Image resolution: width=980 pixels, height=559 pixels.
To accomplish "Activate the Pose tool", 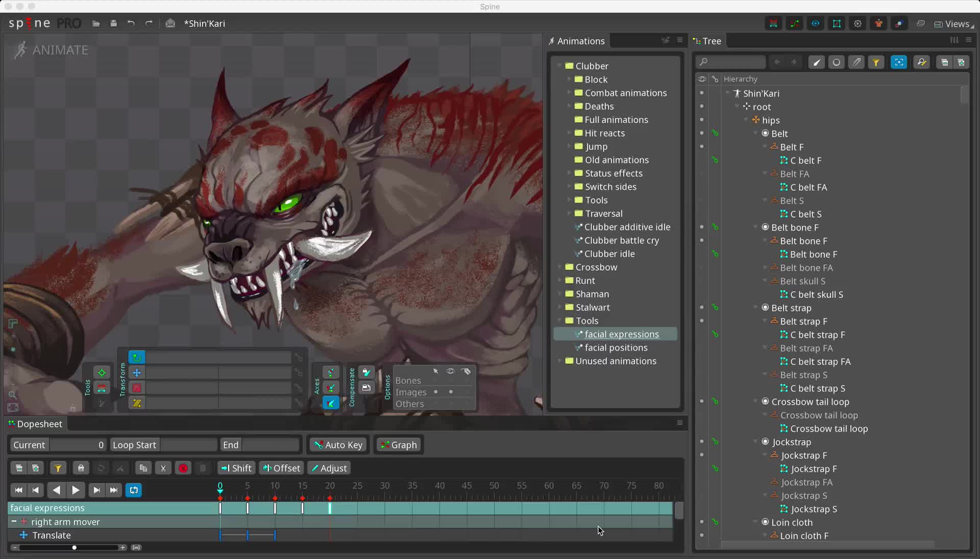I will (102, 373).
